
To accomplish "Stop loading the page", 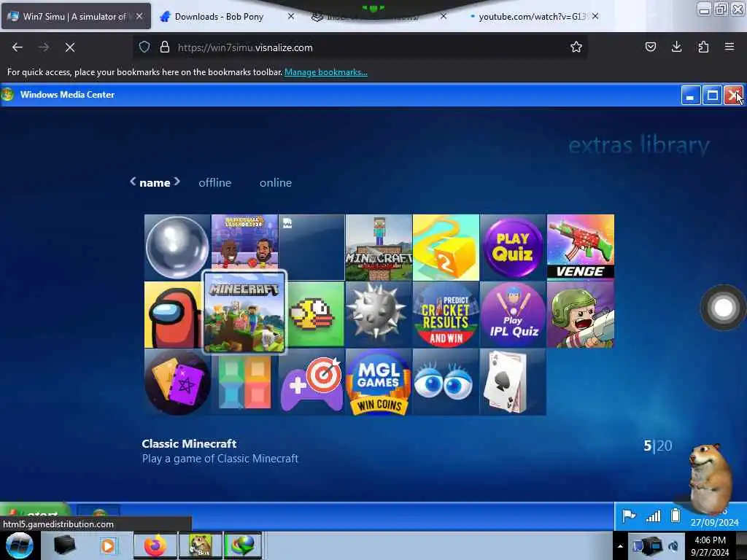I will coord(70,47).
